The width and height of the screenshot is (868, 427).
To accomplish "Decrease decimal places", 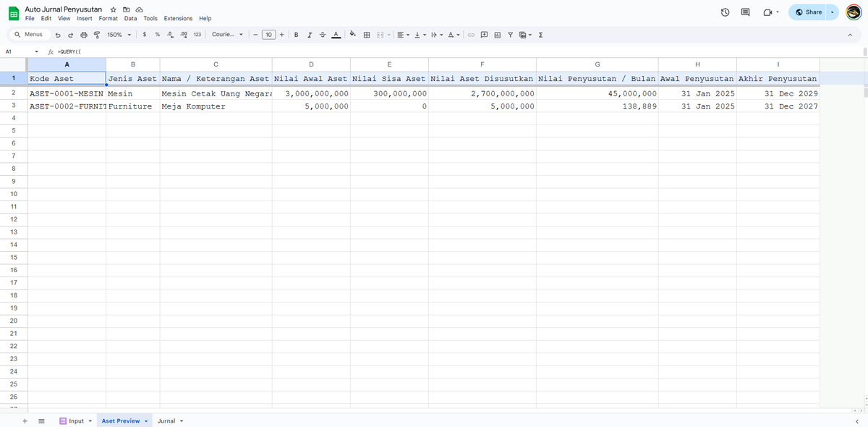I will point(170,34).
